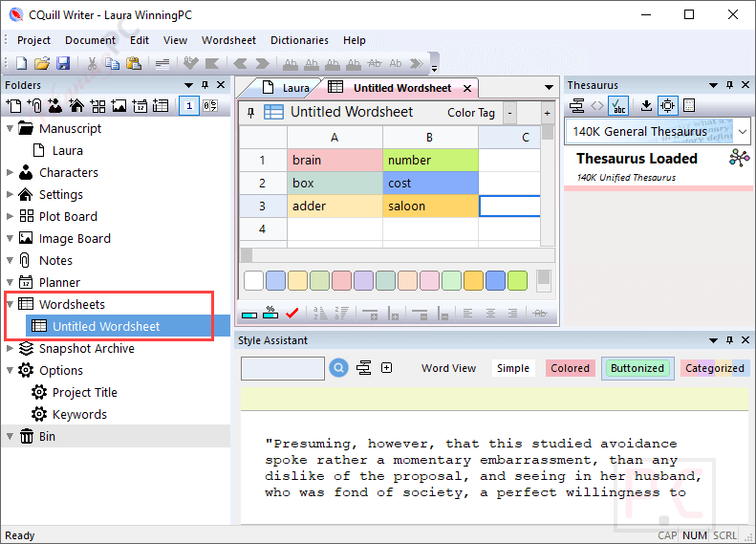
Task: Close the Untitled Wordsheet tab
Action: point(467,88)
